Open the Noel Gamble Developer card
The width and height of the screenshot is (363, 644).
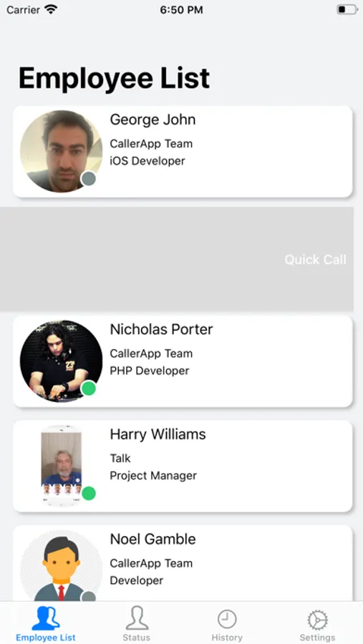click(x=183, y=564)
